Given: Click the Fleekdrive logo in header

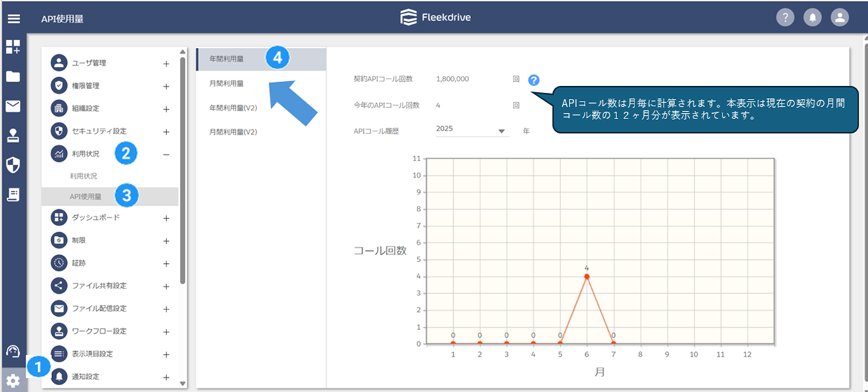Looking at the screenshot, I should tap(435, 18).
